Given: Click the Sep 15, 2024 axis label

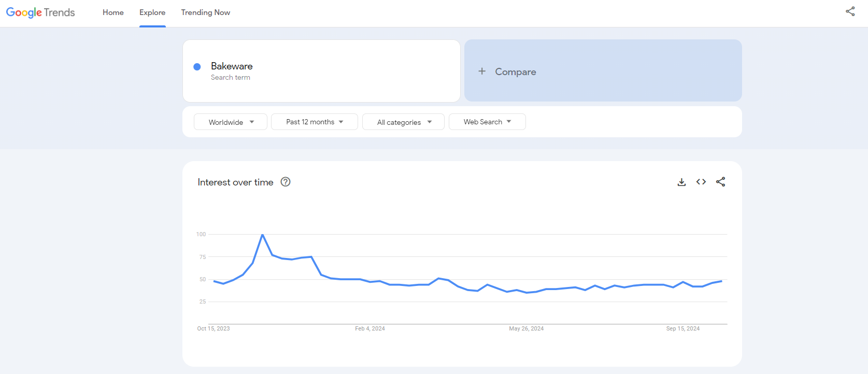Looking at the screenshot, I should (683, 328).
